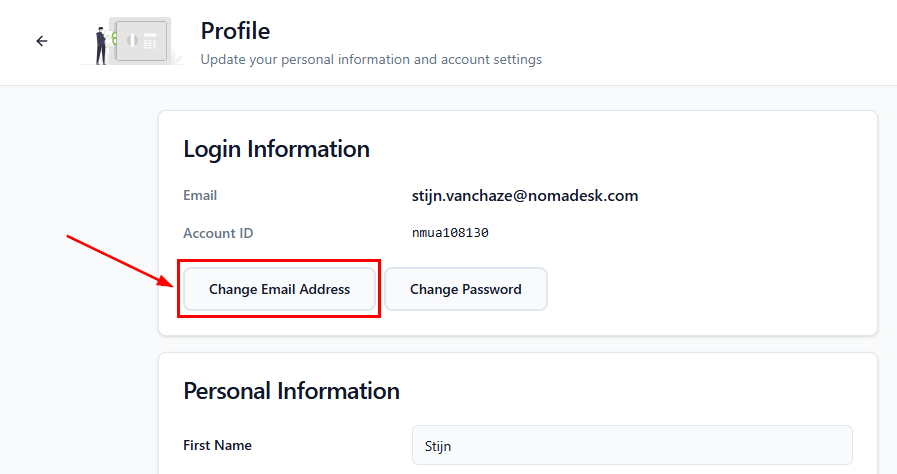
Task: Click the Profile page title
Action: point(235,31)
